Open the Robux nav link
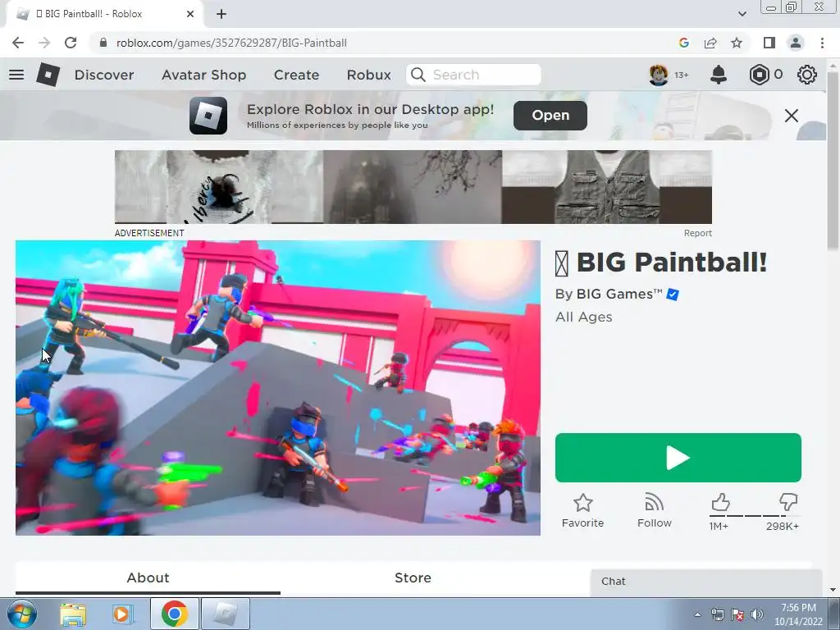 click(x=368, y=75)
